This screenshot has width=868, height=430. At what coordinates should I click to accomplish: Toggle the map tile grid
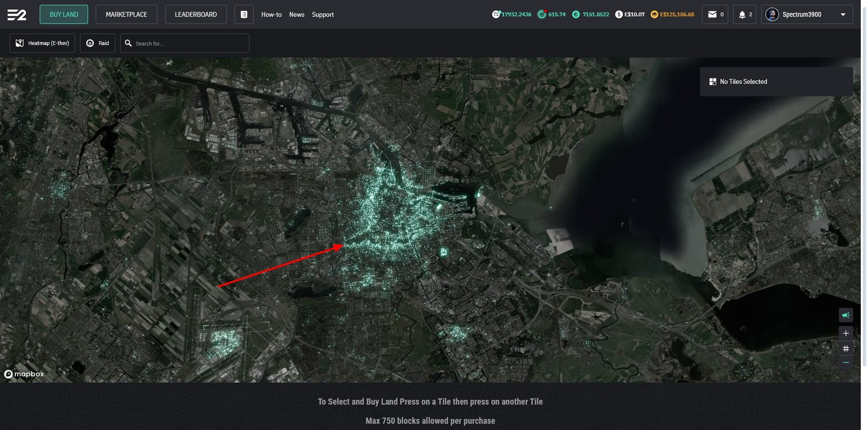(x=845, y=349)
